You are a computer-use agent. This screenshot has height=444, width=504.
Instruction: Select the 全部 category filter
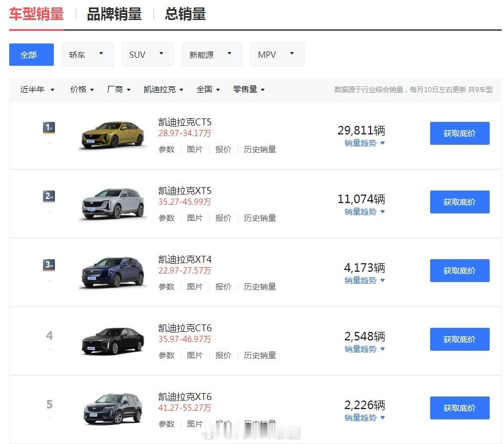(31, 54)
